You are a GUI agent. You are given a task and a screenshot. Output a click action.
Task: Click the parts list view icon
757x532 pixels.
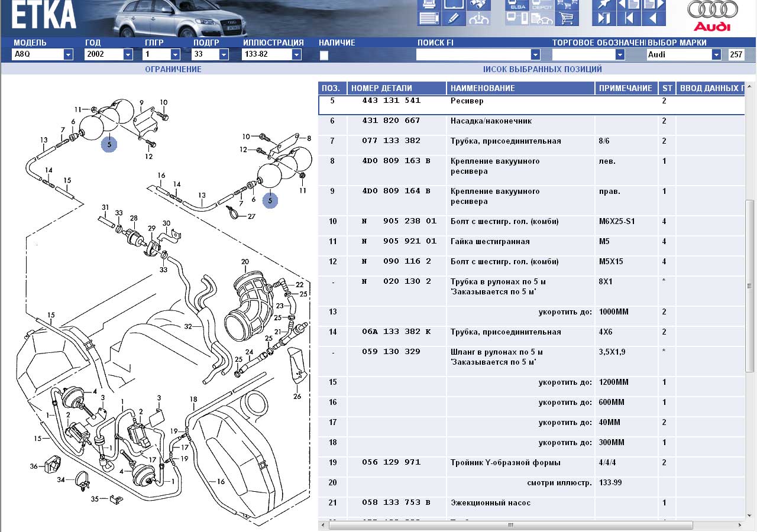[x=429, y=18]
